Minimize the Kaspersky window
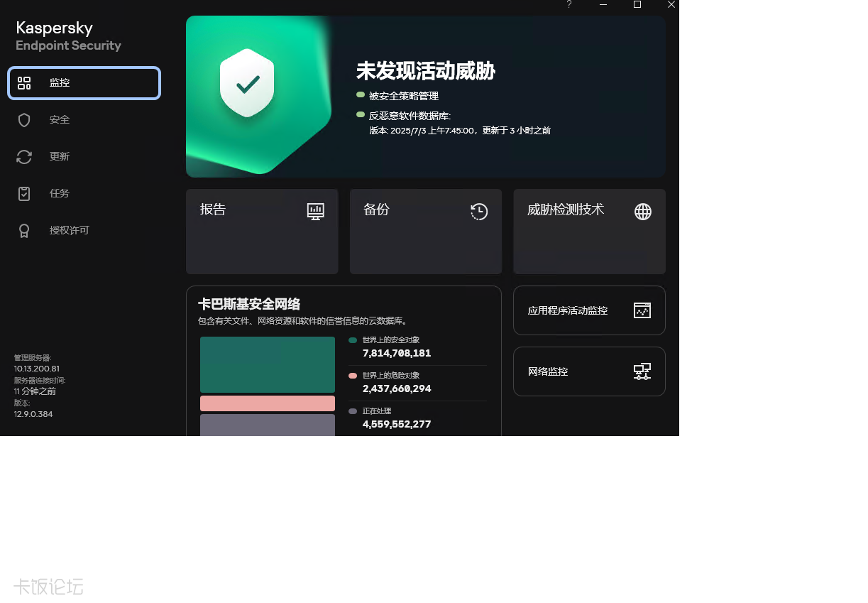Image resolution: width=868 pixels, height=603 pixels. point(603,4)
